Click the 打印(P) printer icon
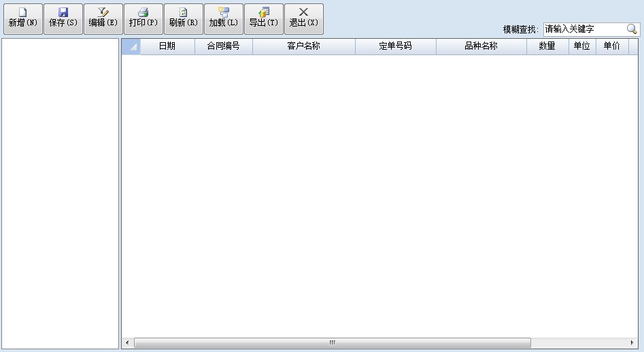 point(143,12)
